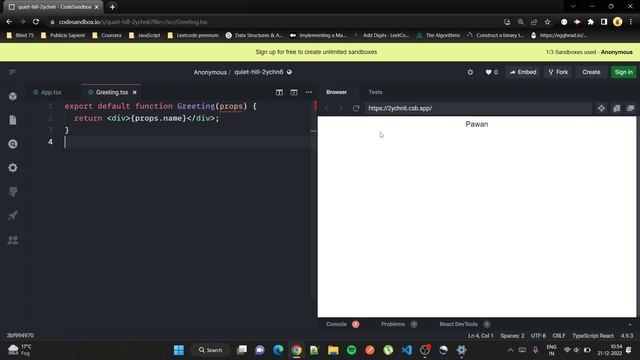Switch to the Browser preview tab
Screen dimensions: 640x360
tap(336, 92)
